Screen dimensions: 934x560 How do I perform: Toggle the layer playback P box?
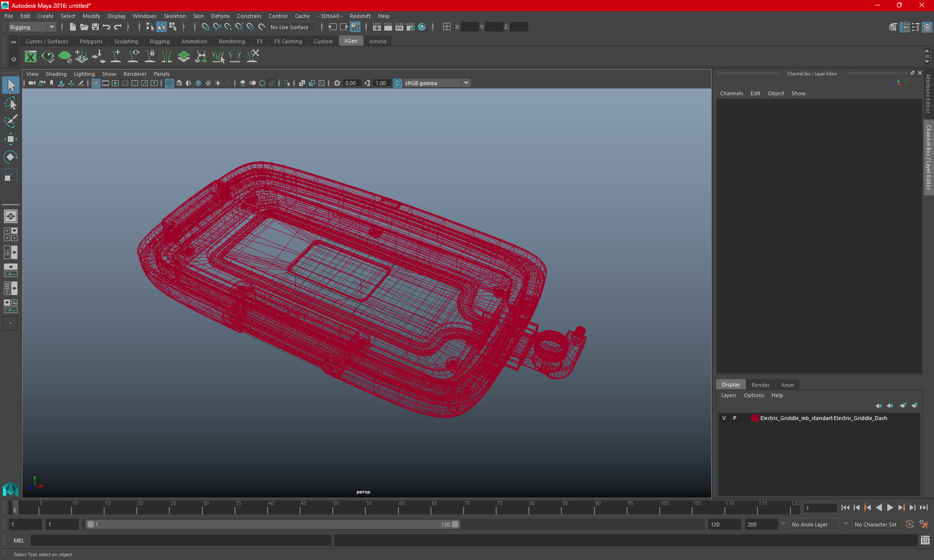[735, 418]
